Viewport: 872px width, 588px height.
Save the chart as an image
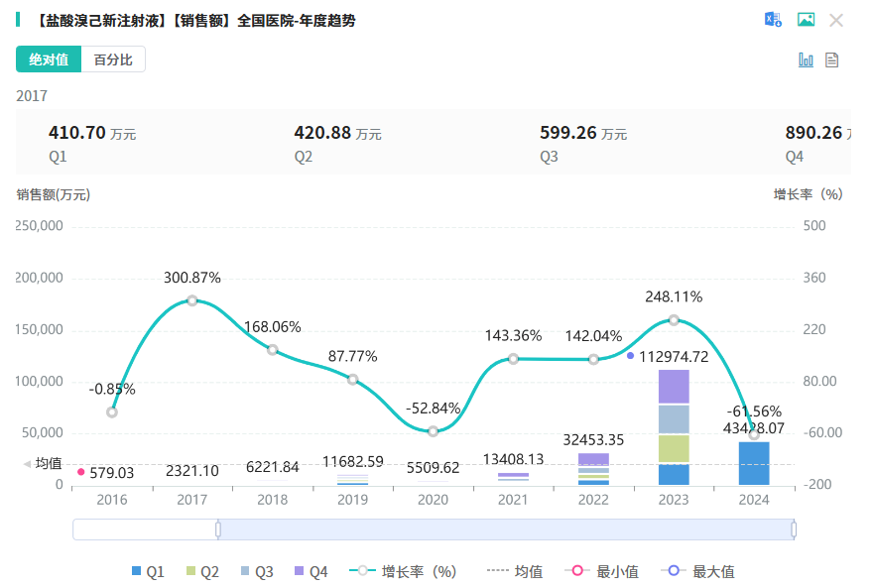[x=806, y=20]
